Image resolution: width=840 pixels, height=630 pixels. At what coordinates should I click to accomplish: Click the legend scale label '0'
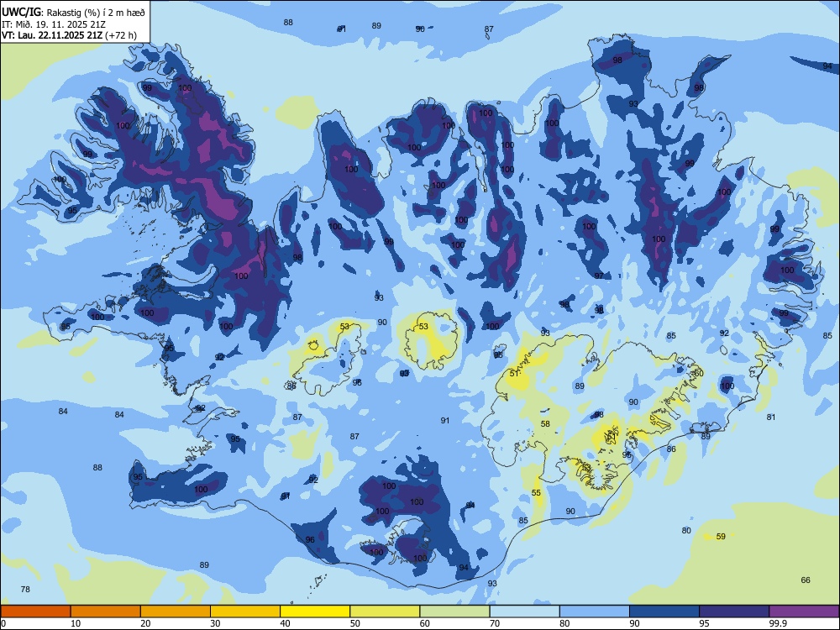coord(3,623)
